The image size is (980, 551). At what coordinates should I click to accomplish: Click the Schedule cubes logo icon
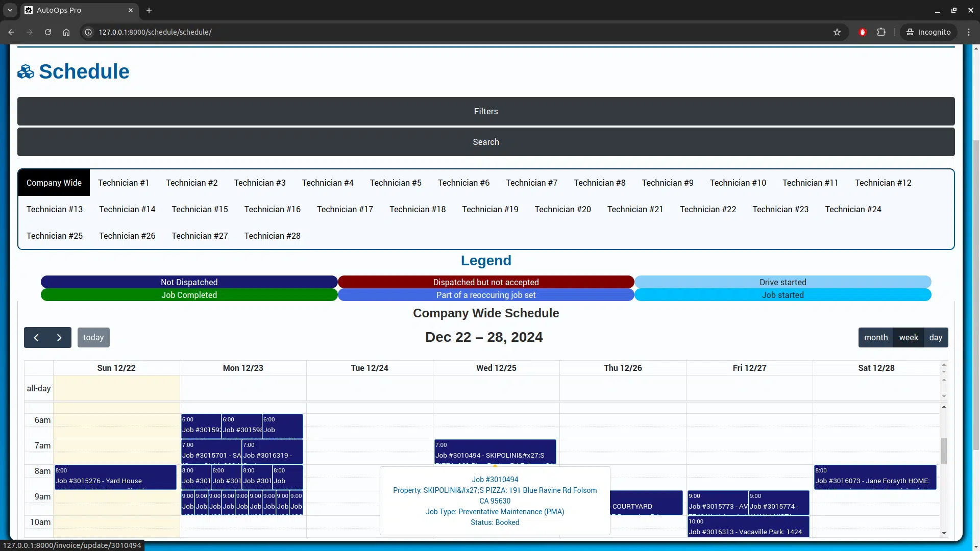(26, 72)
